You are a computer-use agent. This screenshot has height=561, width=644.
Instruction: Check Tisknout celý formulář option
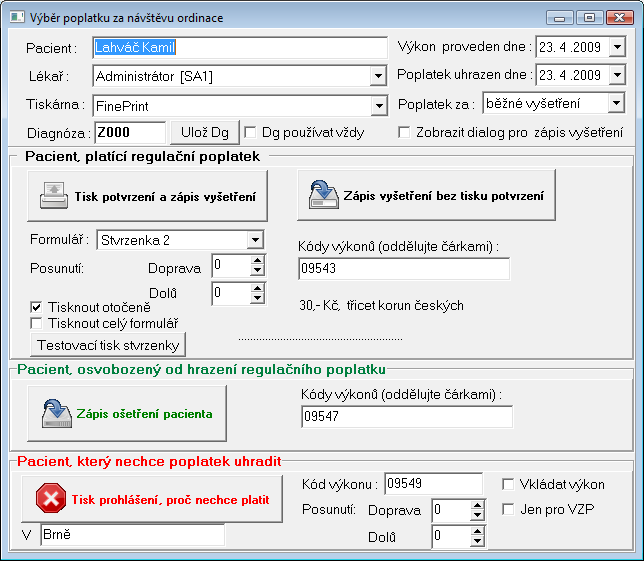coord(37,323)
